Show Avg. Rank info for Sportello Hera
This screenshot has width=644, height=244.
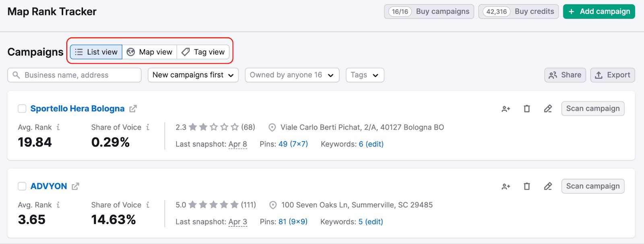[x=58, y=127]
